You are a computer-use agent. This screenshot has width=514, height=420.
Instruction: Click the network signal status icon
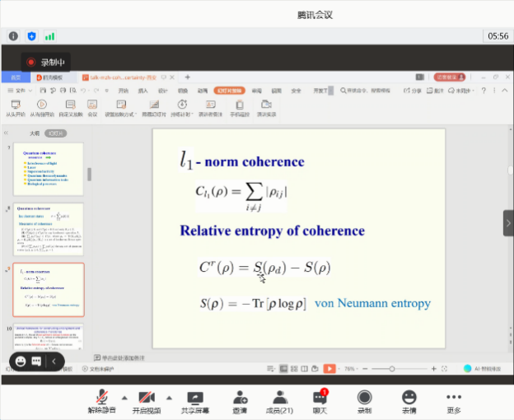(x=49, y=36)
